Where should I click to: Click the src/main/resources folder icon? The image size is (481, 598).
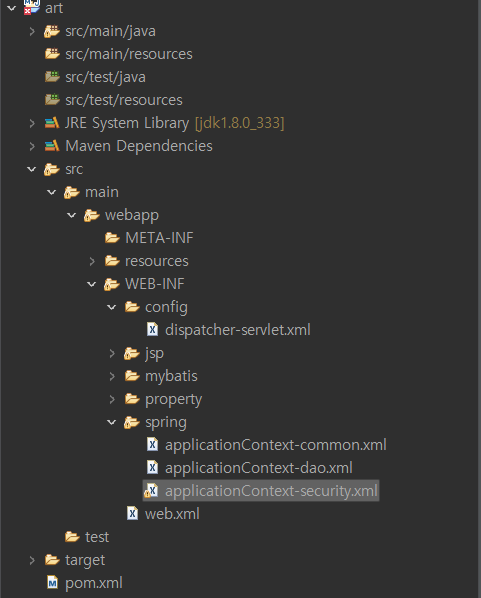click(x=52, y=54)
